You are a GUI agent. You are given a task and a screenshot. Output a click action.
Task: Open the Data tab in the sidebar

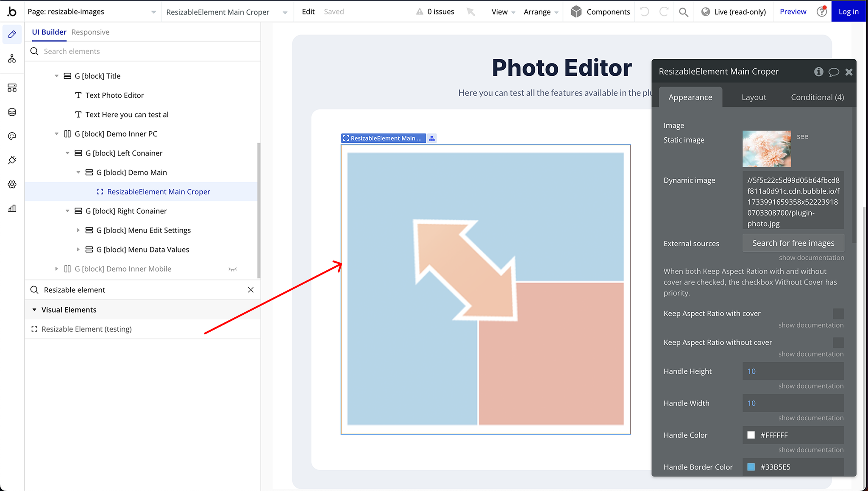click(12, 112)
